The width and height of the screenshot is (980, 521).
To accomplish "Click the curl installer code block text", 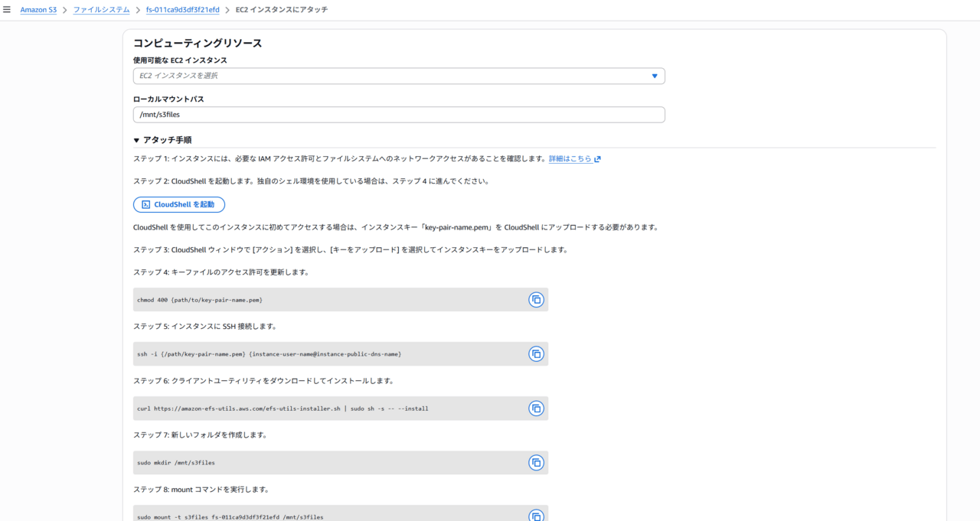I will coord(283,409).
